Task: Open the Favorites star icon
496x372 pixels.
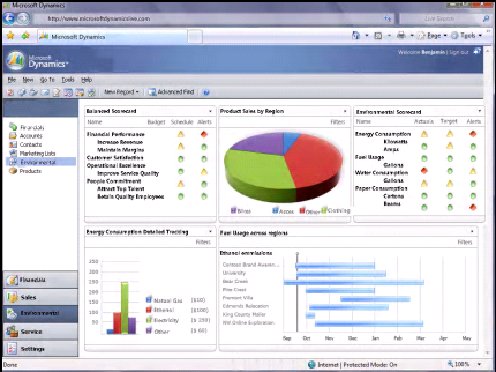Action: pos(11,36)
